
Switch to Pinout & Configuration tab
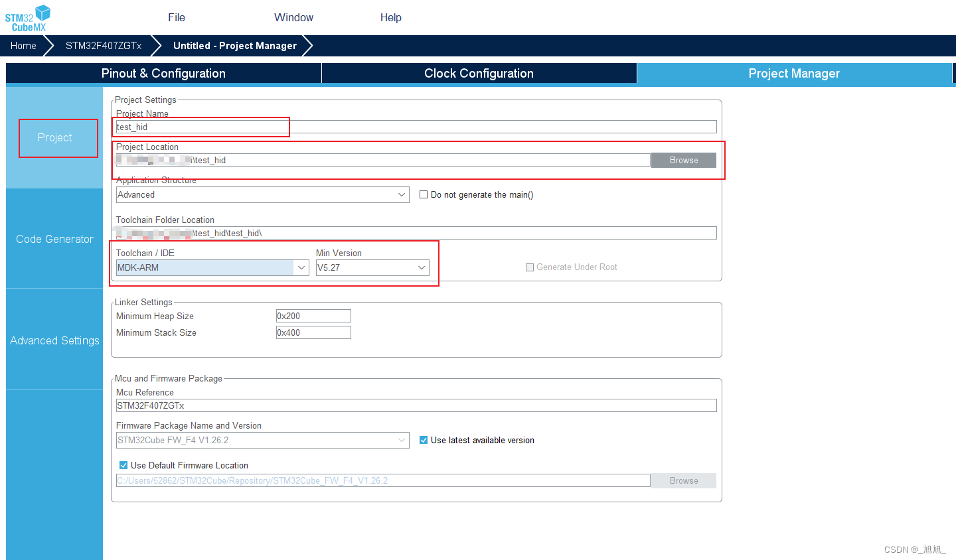tap(163, 73)
